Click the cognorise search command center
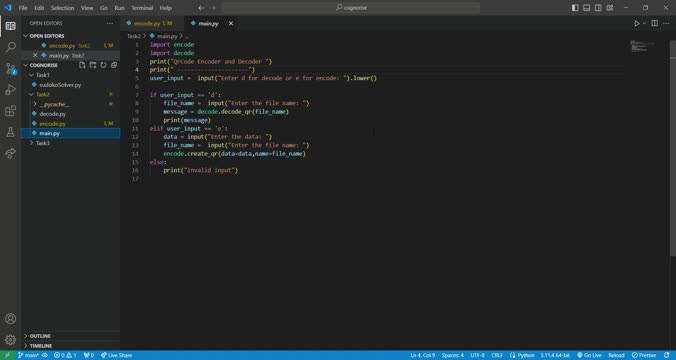This screenshot has width=676, height=360. [x=351, y=8]
